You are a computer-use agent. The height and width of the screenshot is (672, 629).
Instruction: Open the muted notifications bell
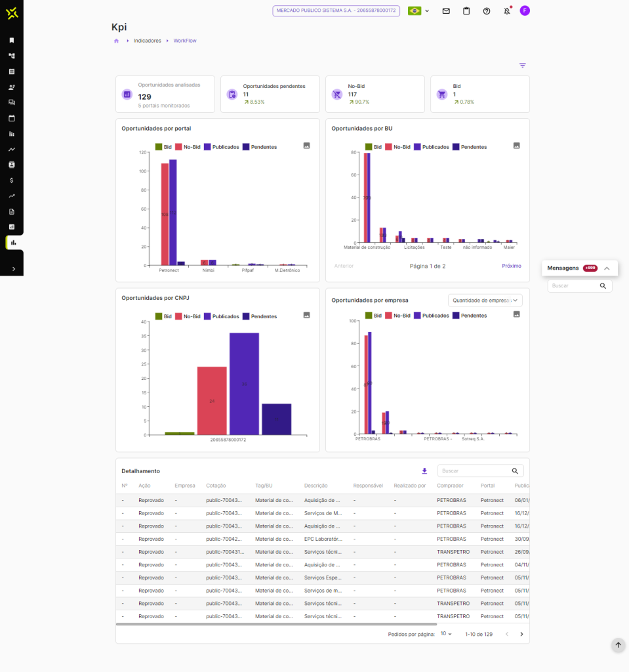point(506,10)
